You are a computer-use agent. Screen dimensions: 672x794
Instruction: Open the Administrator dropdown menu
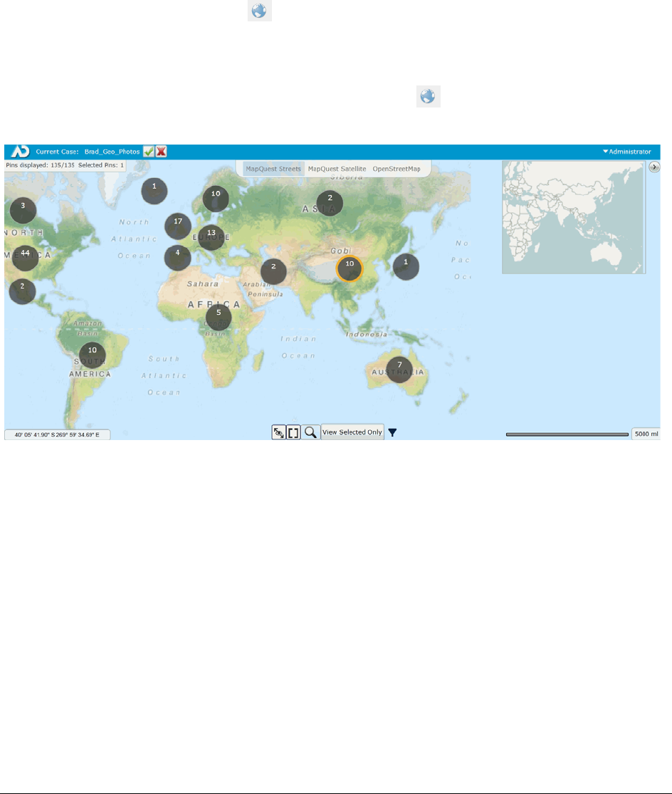coord(626,152)
